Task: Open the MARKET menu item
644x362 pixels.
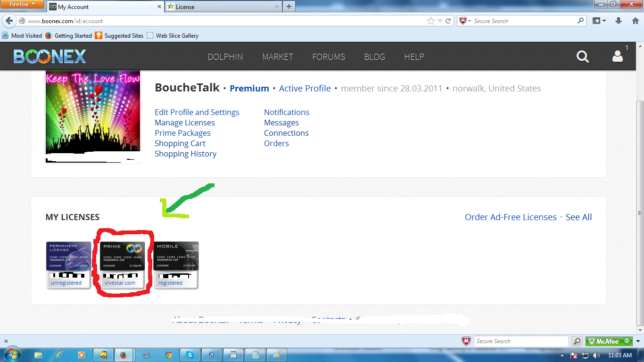Action: click(278, 57)
